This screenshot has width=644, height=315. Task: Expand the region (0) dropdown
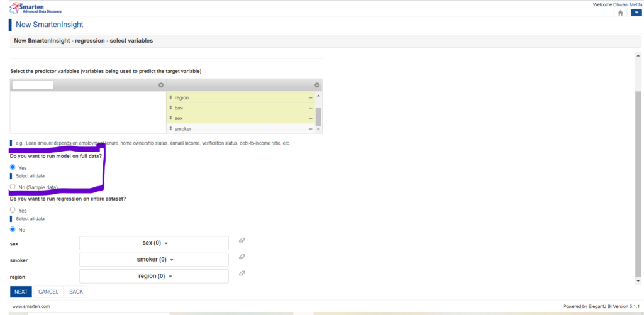tap(154, 276)
